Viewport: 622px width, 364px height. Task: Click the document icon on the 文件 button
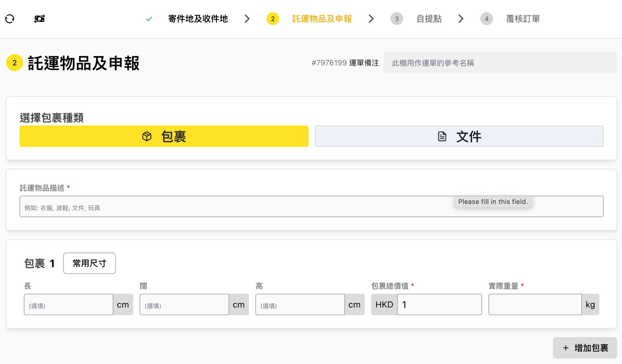[x=442, y=137]
